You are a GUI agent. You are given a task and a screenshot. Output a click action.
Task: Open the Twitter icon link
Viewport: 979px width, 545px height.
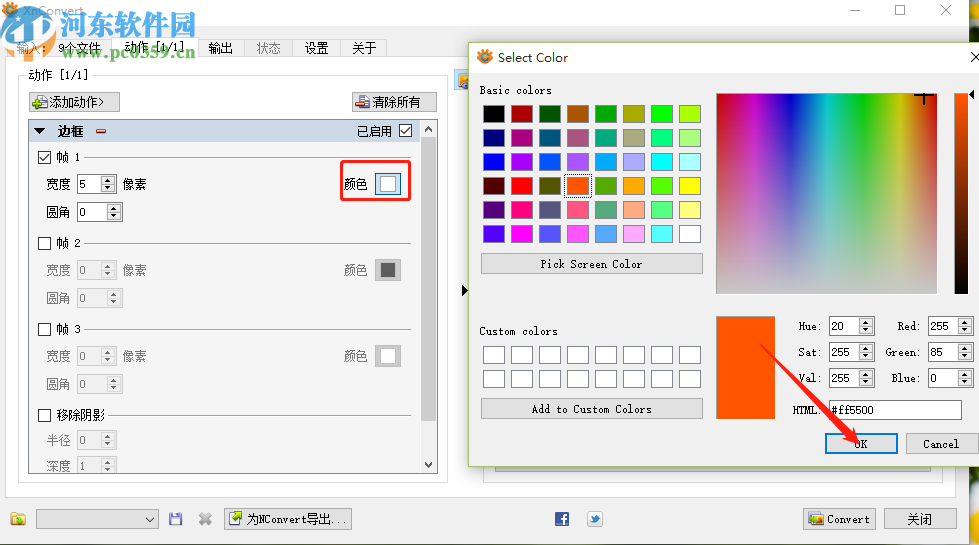coord(595,519)
